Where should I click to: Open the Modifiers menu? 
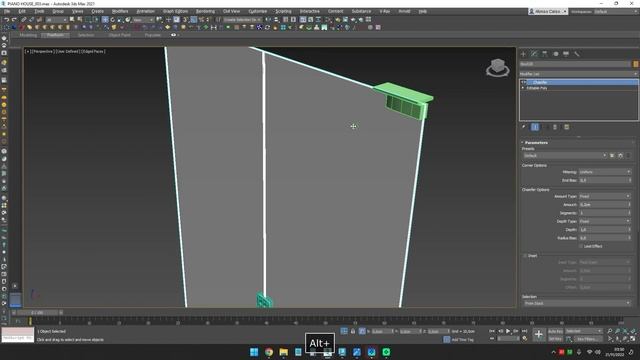(120, 11)
